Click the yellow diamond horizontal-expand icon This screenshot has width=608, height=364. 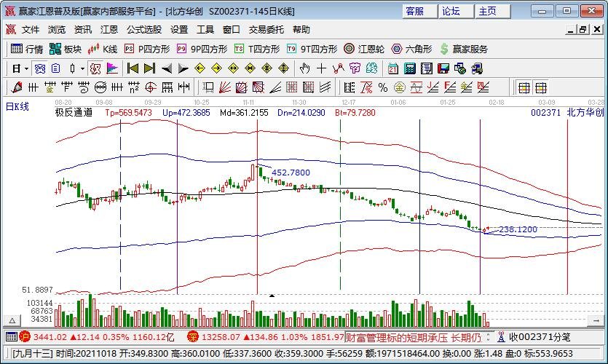click(233, 69)
